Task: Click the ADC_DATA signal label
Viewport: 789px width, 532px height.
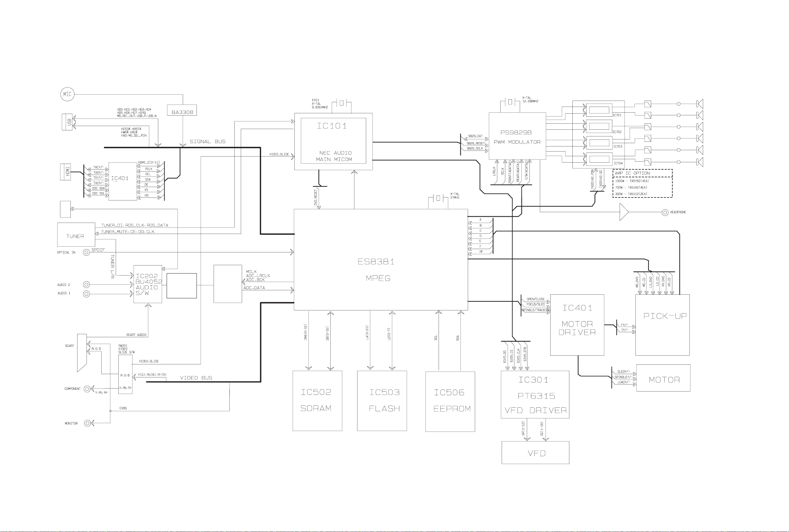Action: 254,288
